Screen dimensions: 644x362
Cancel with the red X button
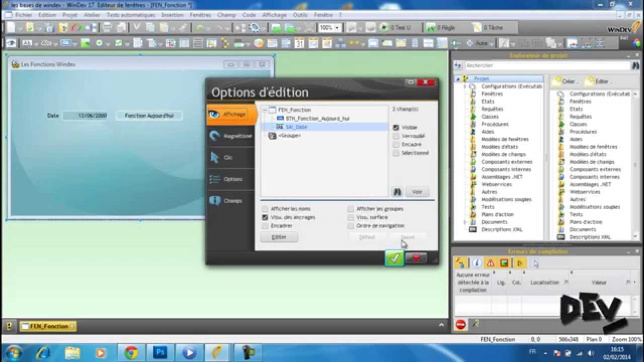coord(416,258)
